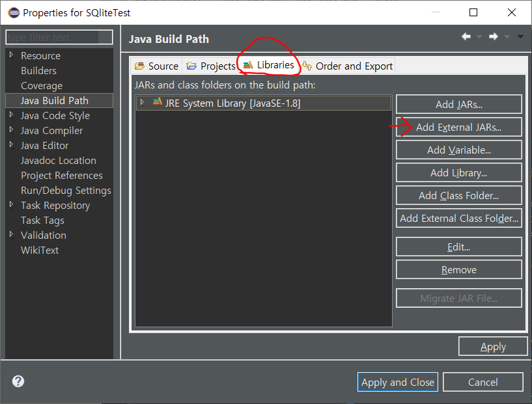532x404 pixels.
Task: Switch to the Source tab
Action: 156,66
